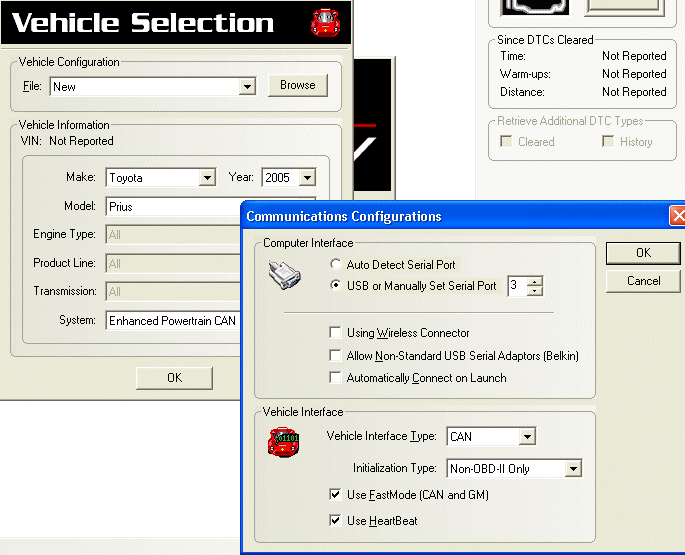Screen dimensions: 685x555
Task: Increase the serial port number with the up arrow
Action: (535, 282)
